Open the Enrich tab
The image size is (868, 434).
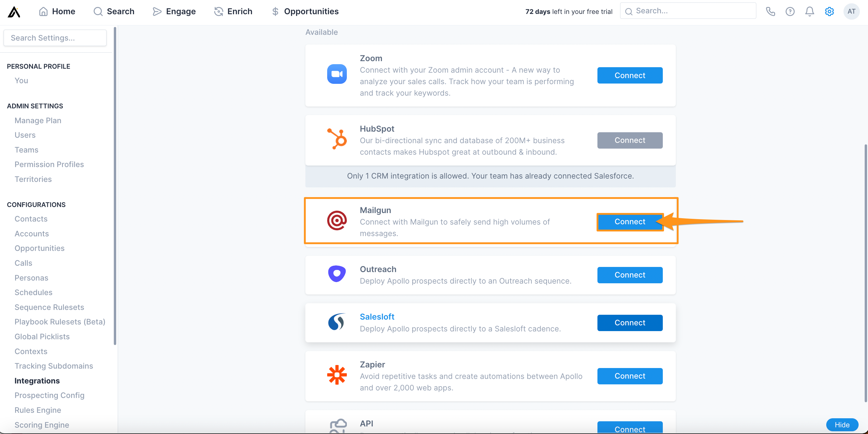tap(233, 12)
